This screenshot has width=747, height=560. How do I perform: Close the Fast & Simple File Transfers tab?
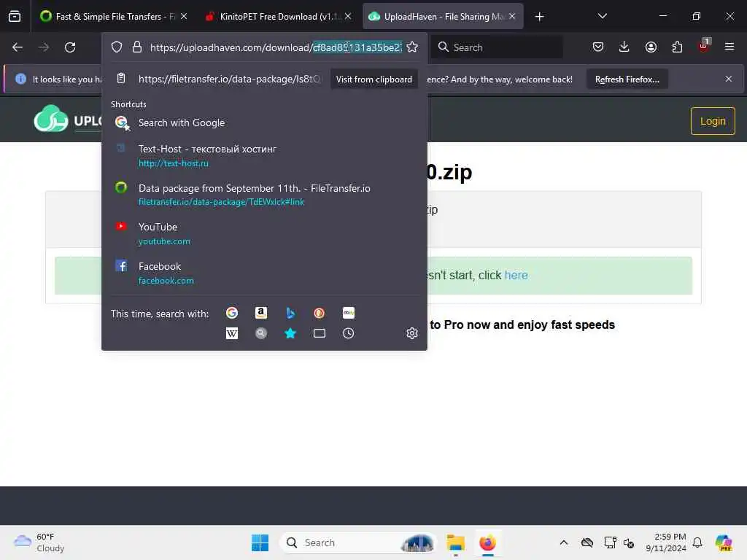coord(184,16)
